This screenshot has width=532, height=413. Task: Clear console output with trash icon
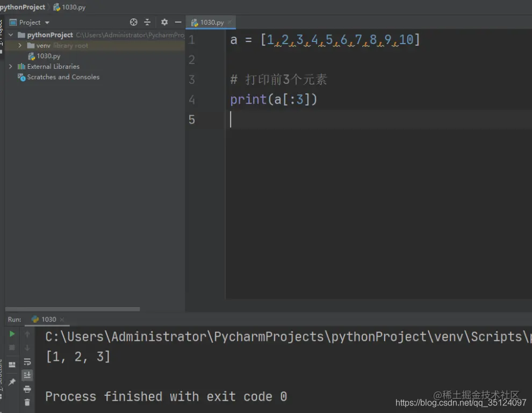pos(27,402)
